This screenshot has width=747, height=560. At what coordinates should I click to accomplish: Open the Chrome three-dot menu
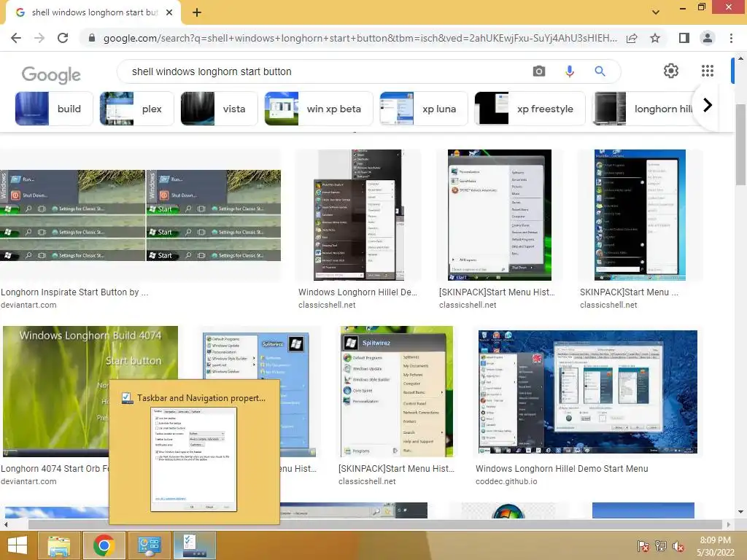click(x=731, y=38)
